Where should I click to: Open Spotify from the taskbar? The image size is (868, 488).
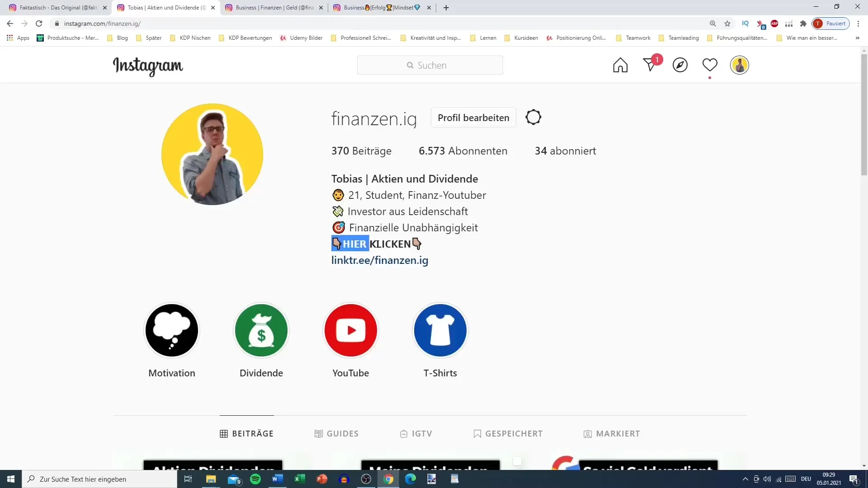point(255,479)
